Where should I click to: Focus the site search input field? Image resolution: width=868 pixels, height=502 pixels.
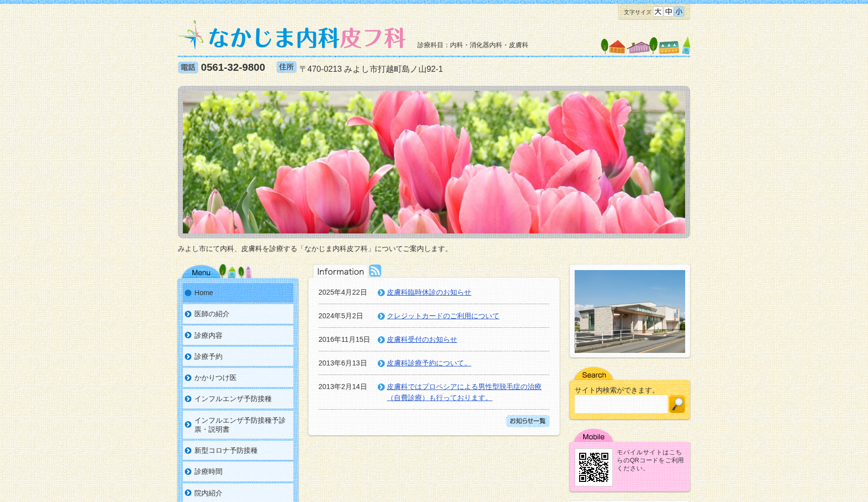621,404
